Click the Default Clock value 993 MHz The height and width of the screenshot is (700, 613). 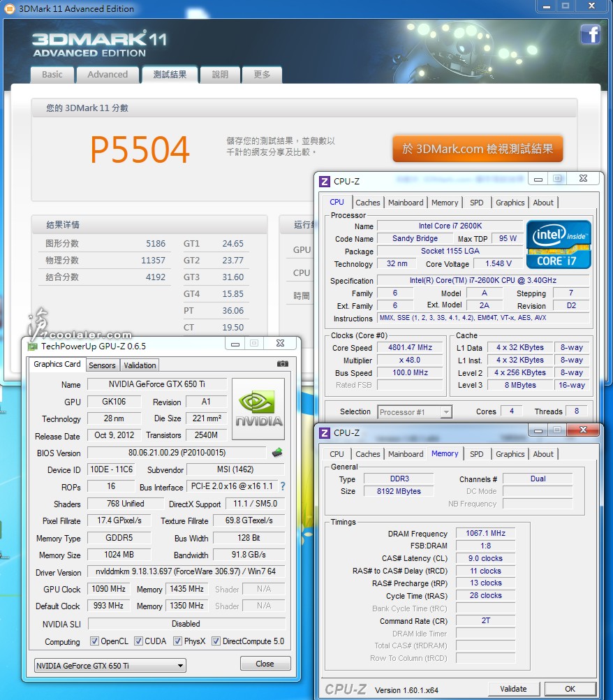pos(108,606)
